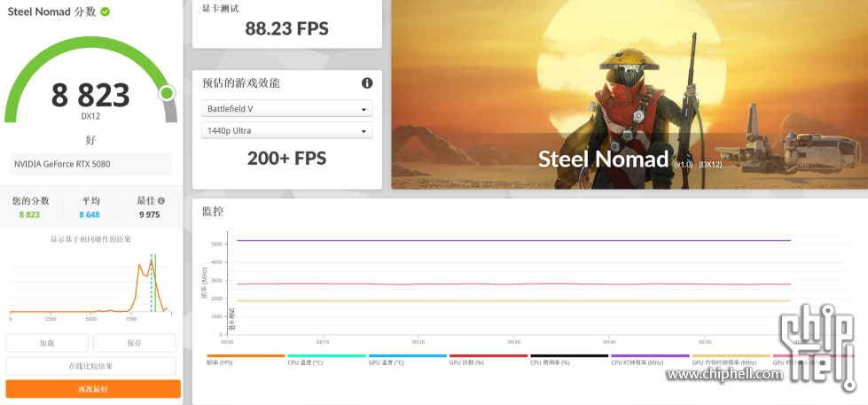Click the 在线比较结果 button
868x405 pixels.
click(90, 366)
